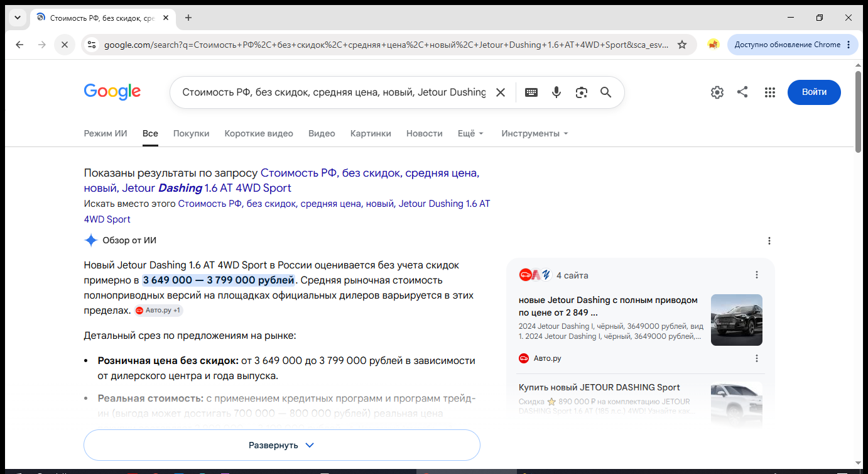Search by image using Google Lens
The width and height of the screenshot is (868, 474).
pyautogui.click(x=582, y=92)
